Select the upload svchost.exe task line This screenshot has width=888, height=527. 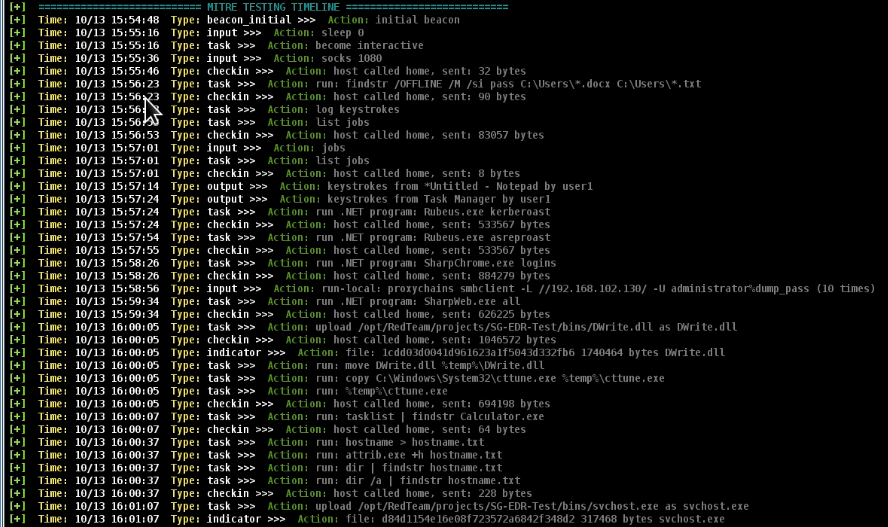[x=532, y=507]
